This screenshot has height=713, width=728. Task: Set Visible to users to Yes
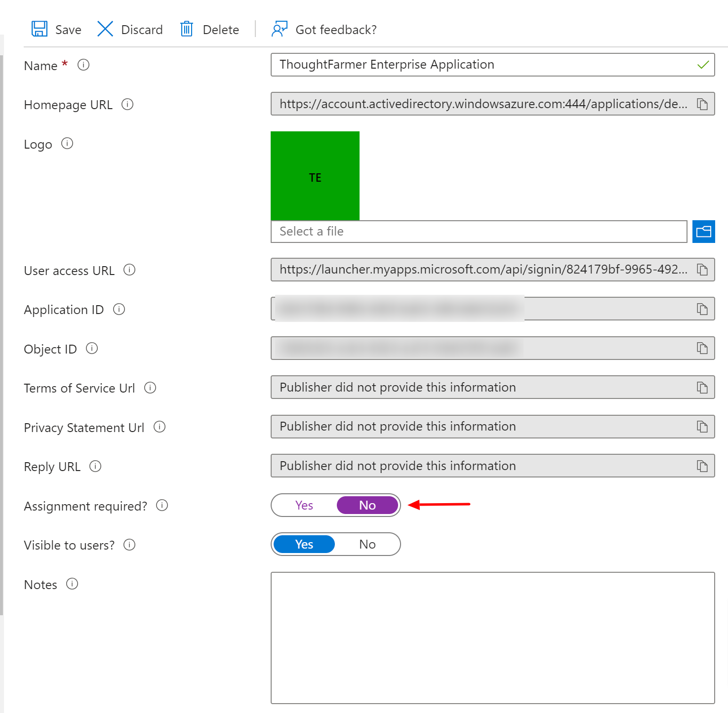[x=304, y=544]
